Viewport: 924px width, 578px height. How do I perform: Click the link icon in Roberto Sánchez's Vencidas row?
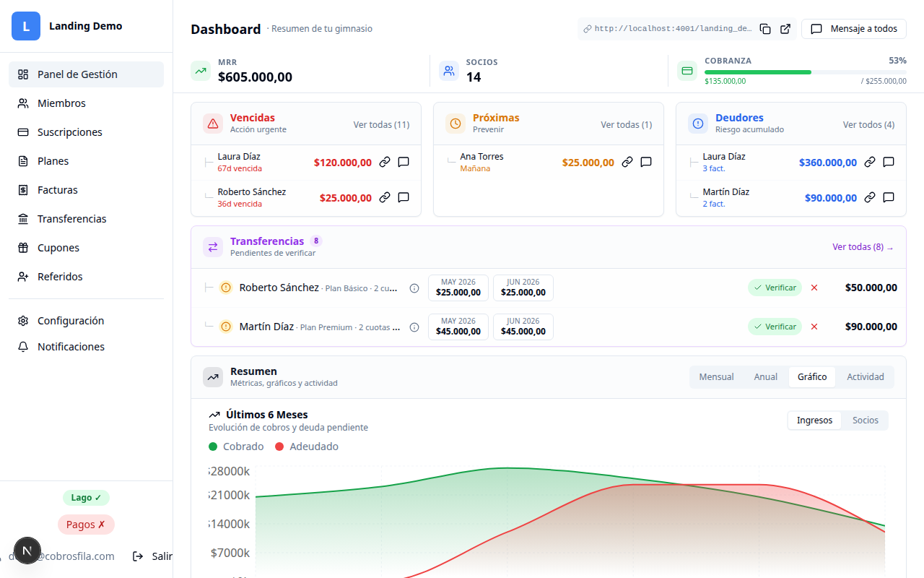[385, 197]
